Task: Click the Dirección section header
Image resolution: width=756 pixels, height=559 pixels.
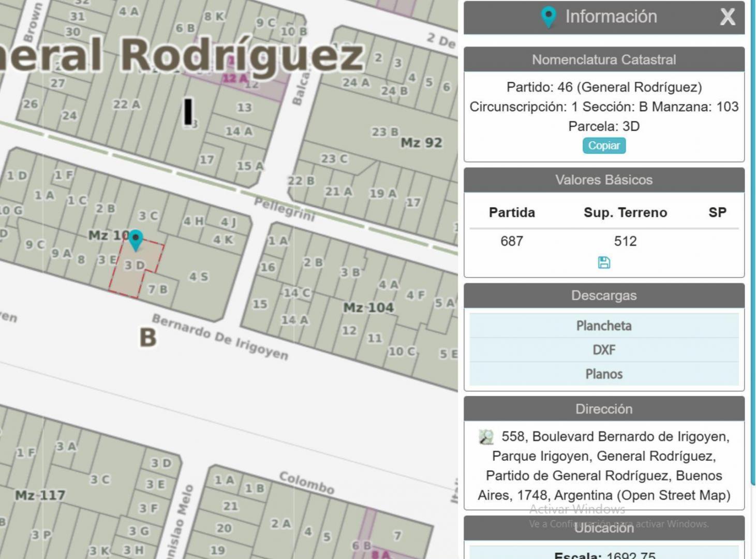Action: 604,409
